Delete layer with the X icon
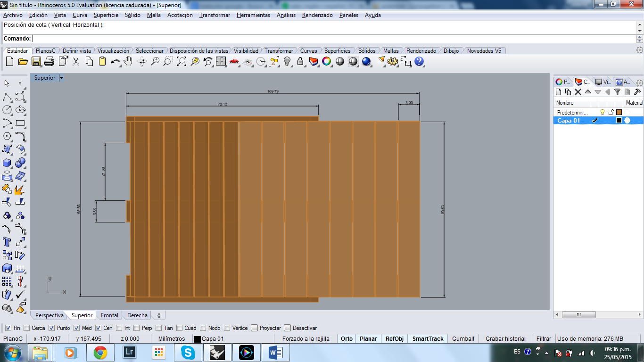 tap(578, 92)
